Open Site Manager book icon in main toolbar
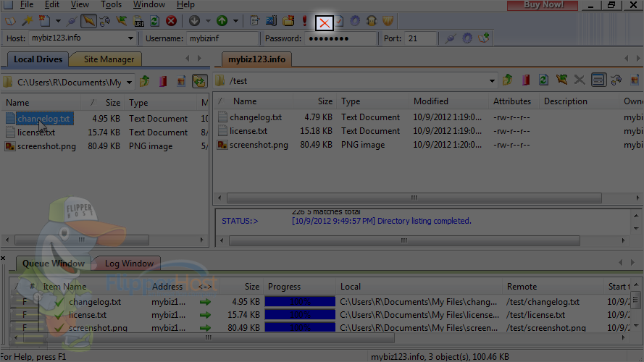Screen dimensions: 644x362 pyautogui.click(x=11, y=21)
